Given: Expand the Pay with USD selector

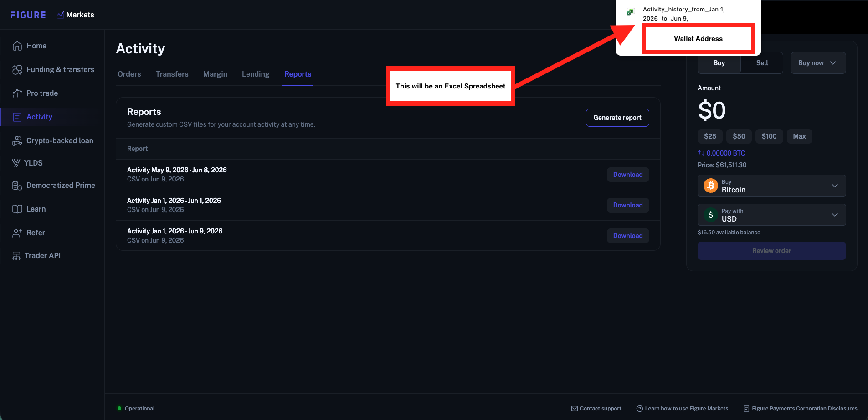Looking at the screenshot, I should 772,215.
